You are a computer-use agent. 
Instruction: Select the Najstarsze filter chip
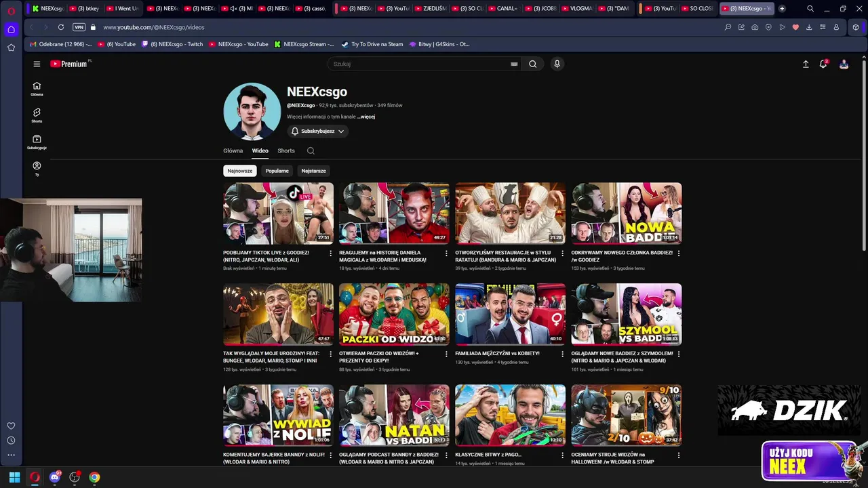click(x=313, y=171)
